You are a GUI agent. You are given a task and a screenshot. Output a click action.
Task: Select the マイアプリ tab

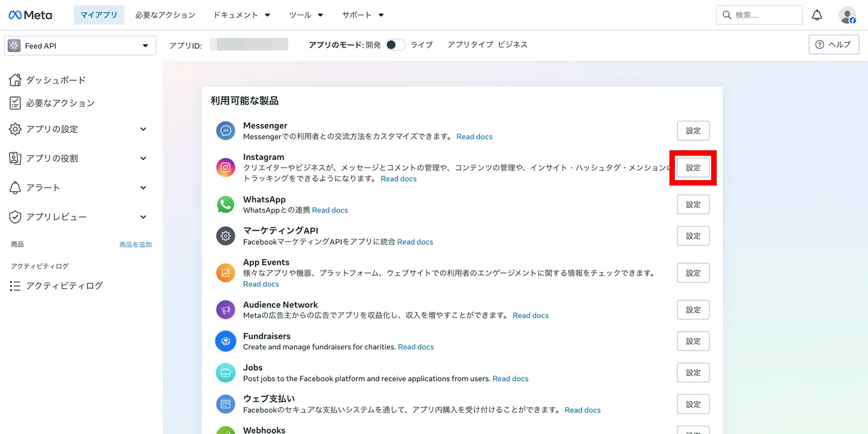click(x=99, y=15)
